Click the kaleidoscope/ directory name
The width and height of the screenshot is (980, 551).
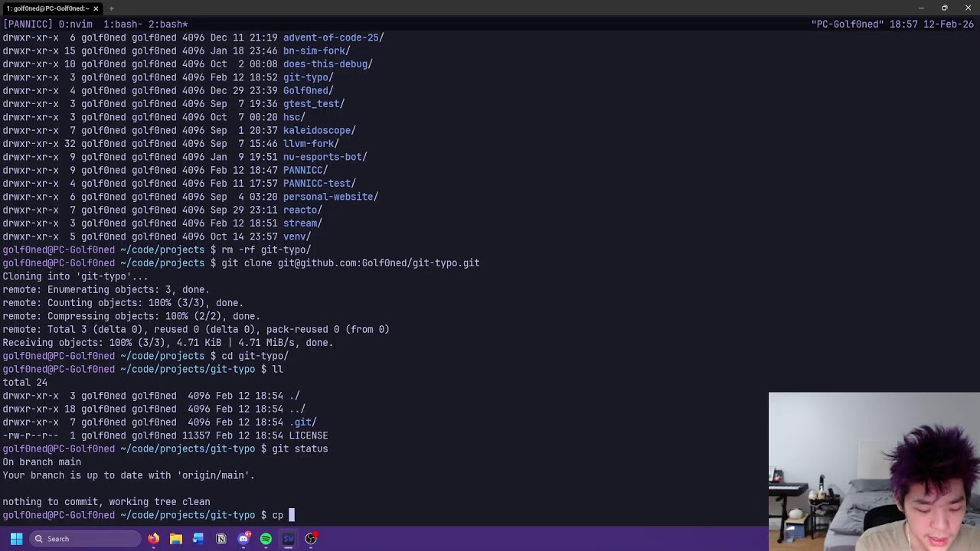click(x=319, y=130)
